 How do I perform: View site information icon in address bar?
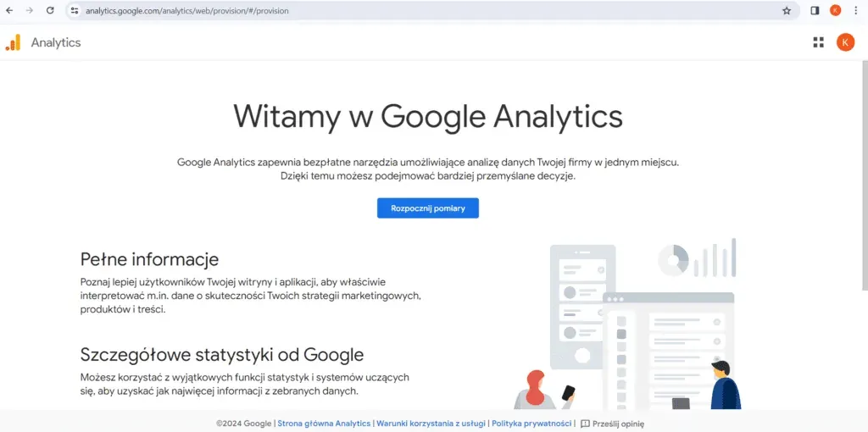click(75, 10)
